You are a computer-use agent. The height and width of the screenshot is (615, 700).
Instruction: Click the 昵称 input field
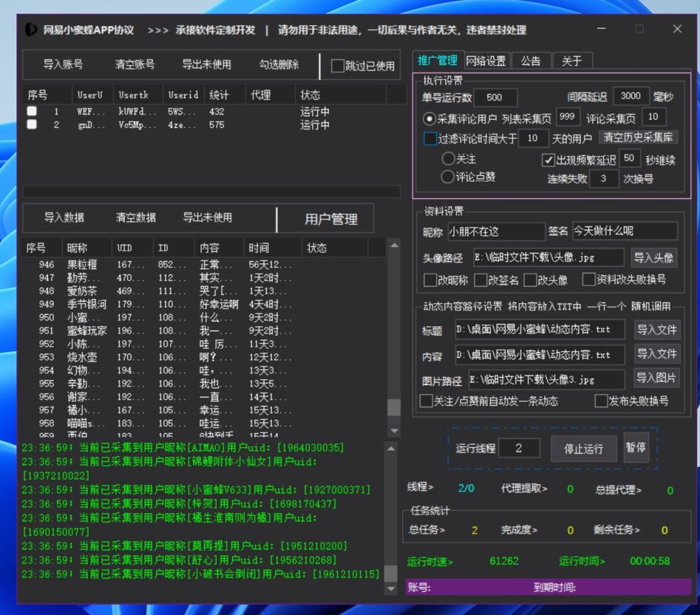tap(496, 231)
